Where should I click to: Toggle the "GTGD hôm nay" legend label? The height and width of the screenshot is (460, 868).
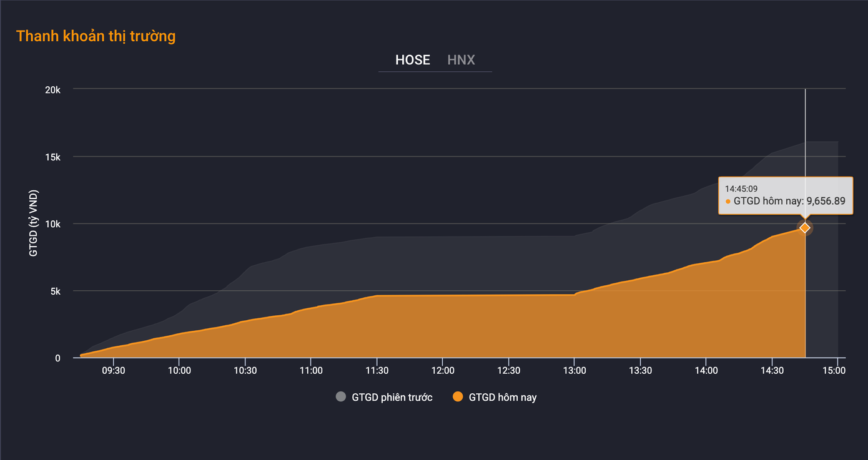coord(502,397)
